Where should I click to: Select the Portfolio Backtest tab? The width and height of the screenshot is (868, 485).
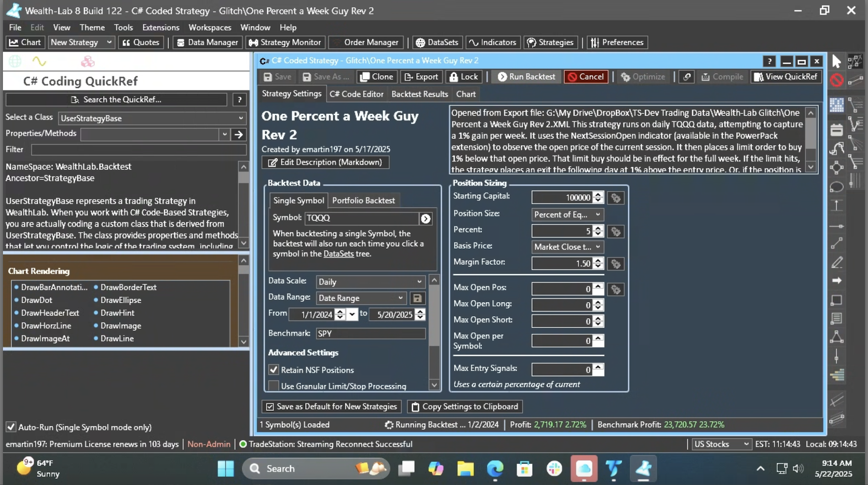[x=363, y=200]
